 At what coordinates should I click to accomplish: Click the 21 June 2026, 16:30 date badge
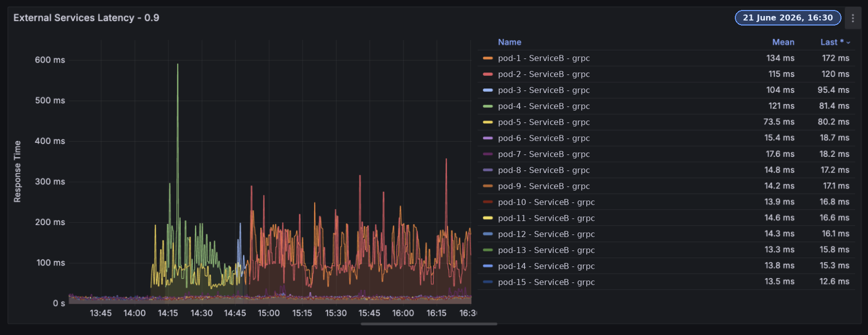(788, 17)
